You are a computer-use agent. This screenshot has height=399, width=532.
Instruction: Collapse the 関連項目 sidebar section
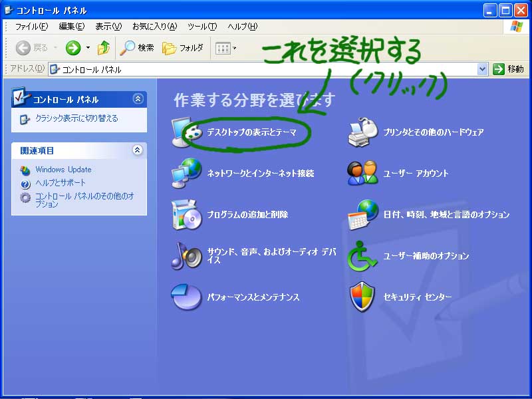click(138, 150)
